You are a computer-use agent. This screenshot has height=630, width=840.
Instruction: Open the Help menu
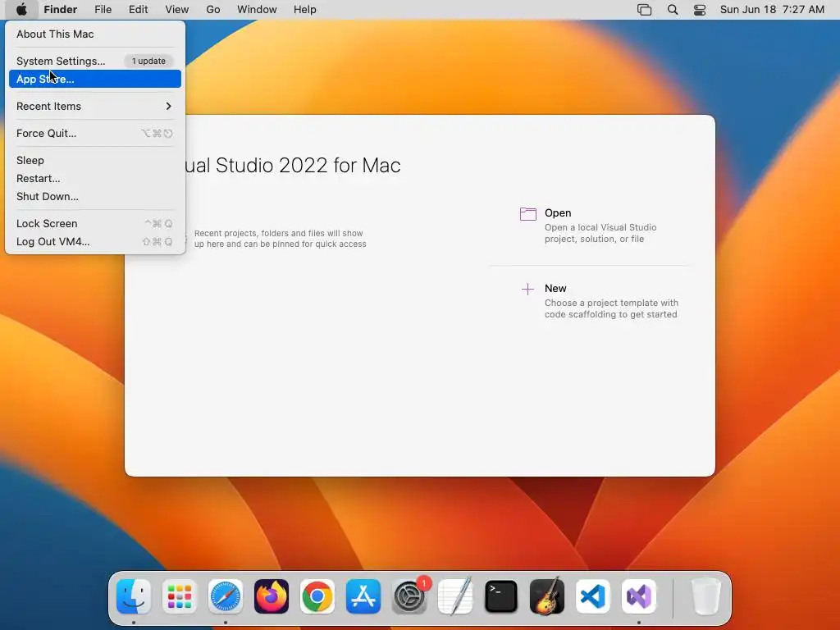click(x=305, y=10)
